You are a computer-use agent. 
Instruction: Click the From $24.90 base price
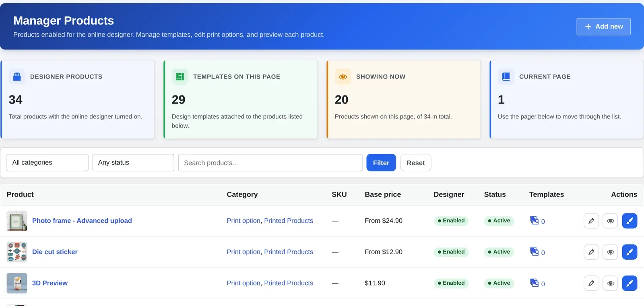click(384, 221)
